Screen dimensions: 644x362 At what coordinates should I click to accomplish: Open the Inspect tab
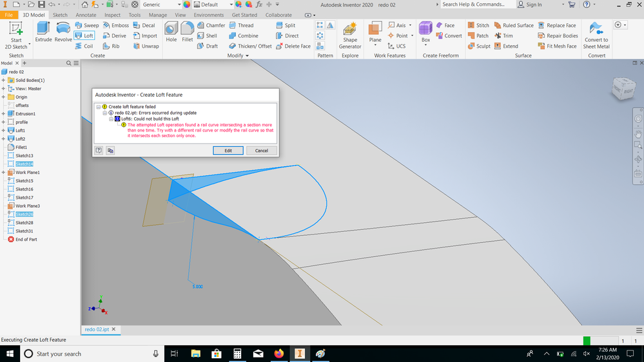[x=113, y=15]
